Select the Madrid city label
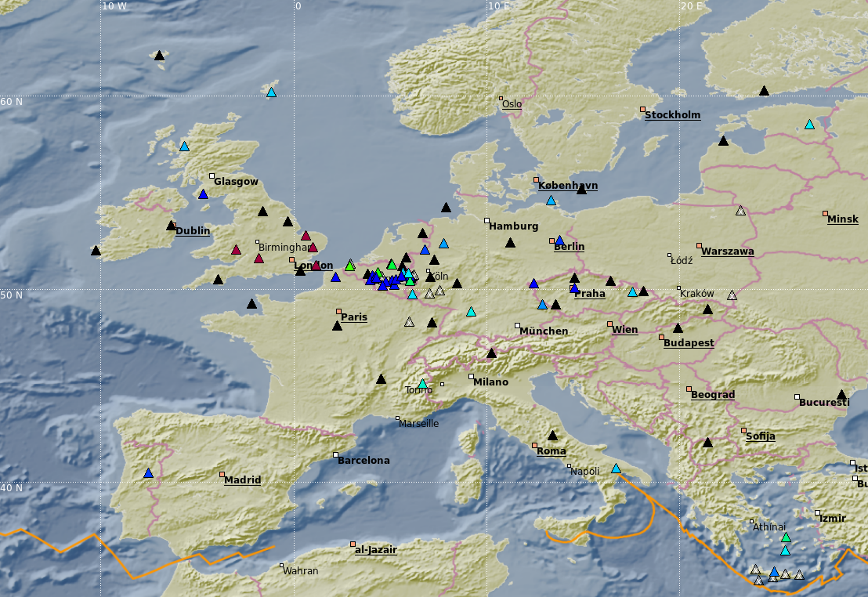 pyautogui.click(x=242, y=480)
